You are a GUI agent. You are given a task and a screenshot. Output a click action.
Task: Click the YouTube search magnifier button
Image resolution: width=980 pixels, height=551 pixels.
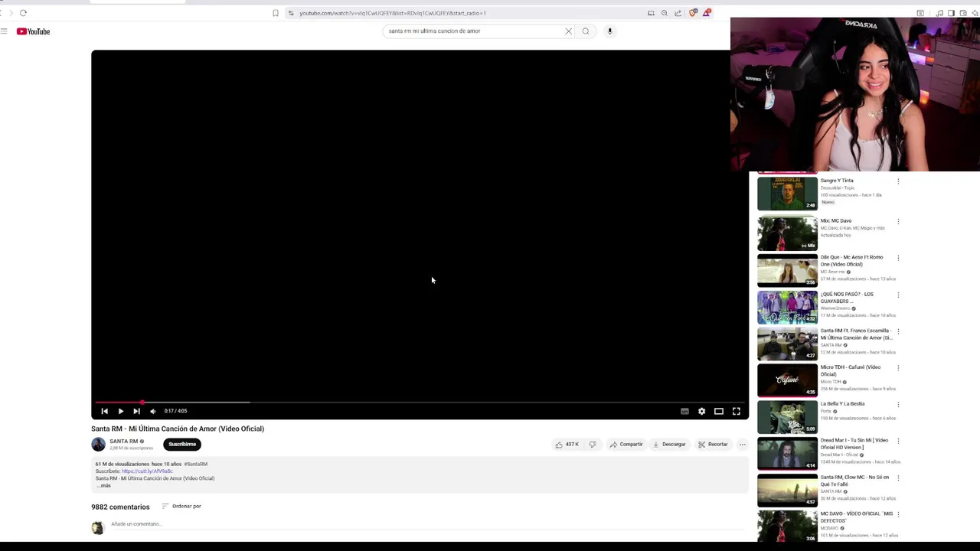coord(586,31)
